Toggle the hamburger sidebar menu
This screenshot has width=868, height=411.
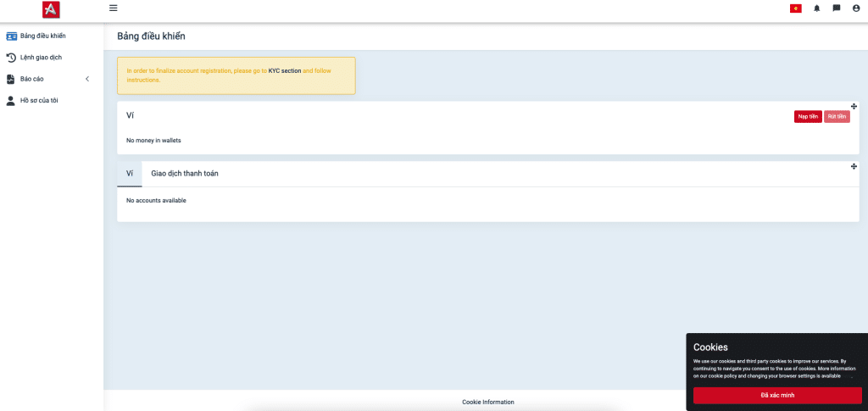(x=114, y=8)
